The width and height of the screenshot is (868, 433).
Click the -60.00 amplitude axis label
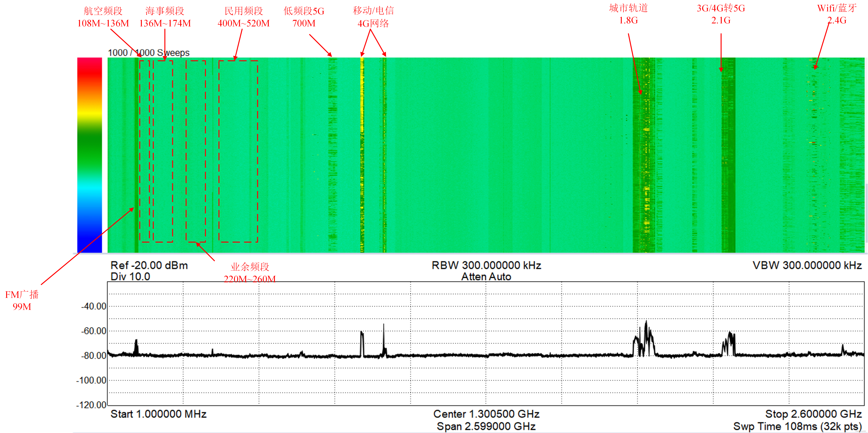tap(94, 331)
